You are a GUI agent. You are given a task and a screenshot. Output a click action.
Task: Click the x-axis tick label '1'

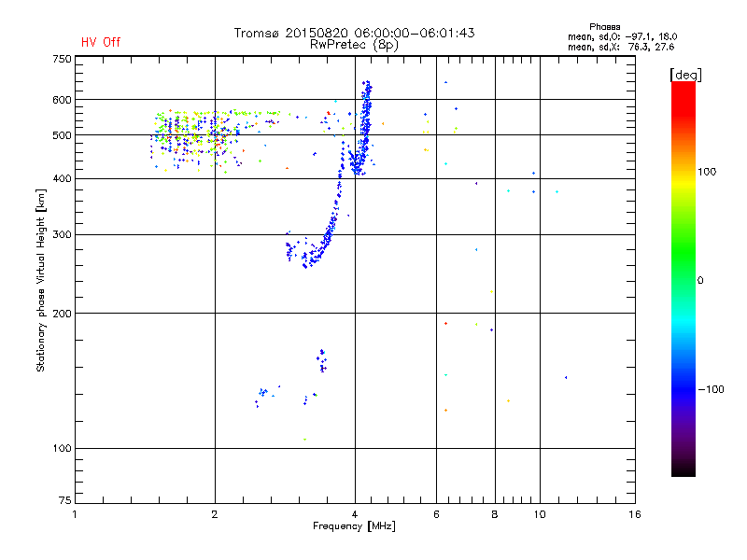point(75,514)
